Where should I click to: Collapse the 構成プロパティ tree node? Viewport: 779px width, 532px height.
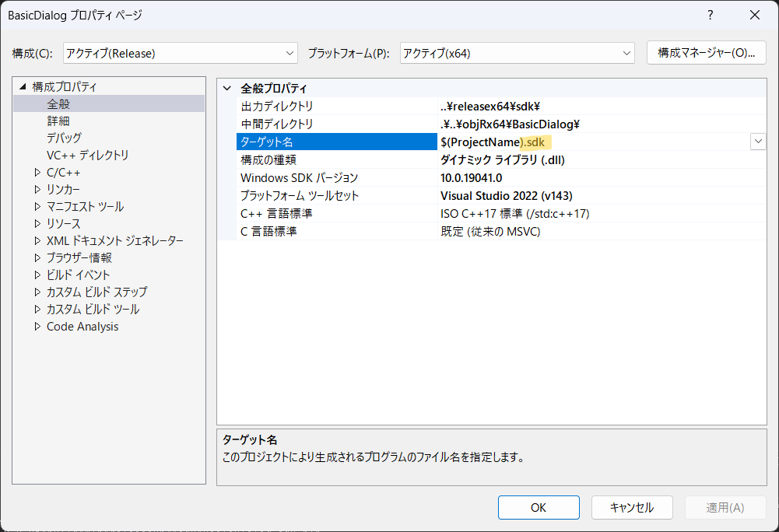click(22, 87)
